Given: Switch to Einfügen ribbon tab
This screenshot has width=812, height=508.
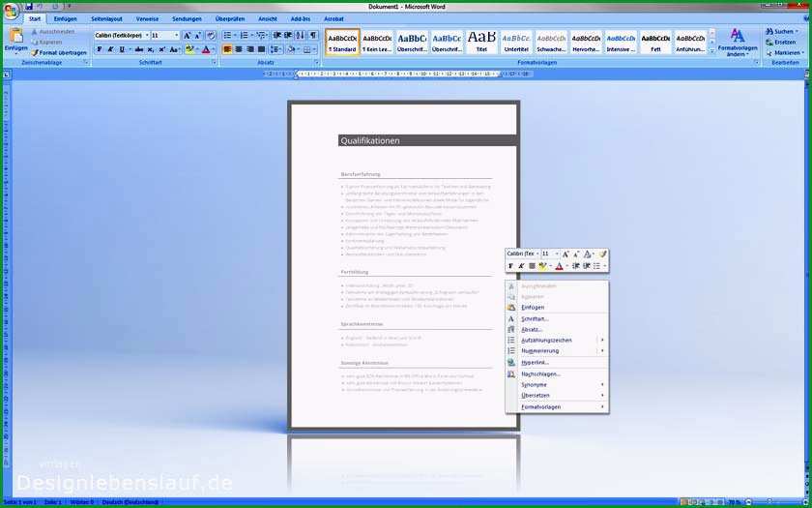Looking at the screenshot, I should click(x=66, y=19).
